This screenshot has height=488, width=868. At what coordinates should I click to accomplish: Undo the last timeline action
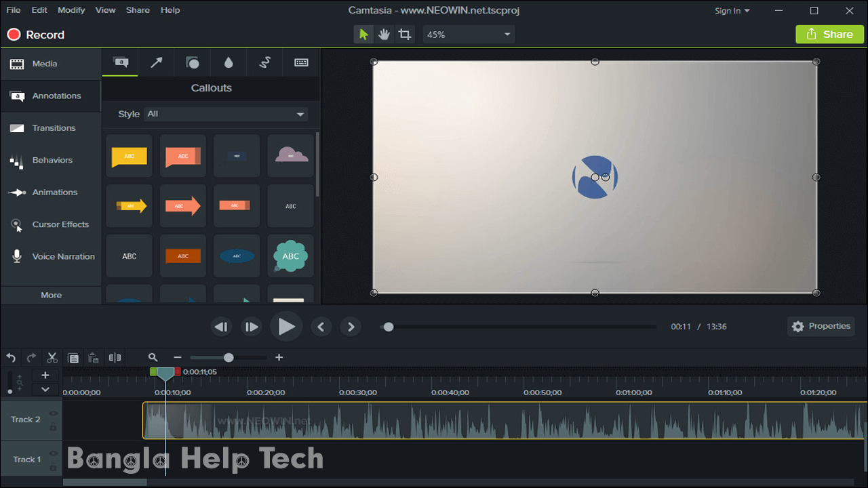11,358
